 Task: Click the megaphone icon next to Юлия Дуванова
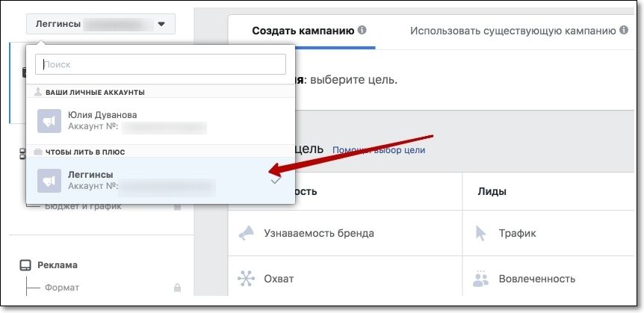[49, 121]
